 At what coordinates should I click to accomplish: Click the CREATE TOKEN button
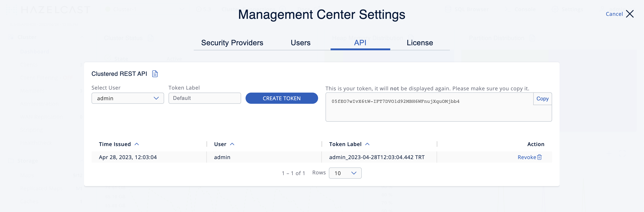(282, 98)
